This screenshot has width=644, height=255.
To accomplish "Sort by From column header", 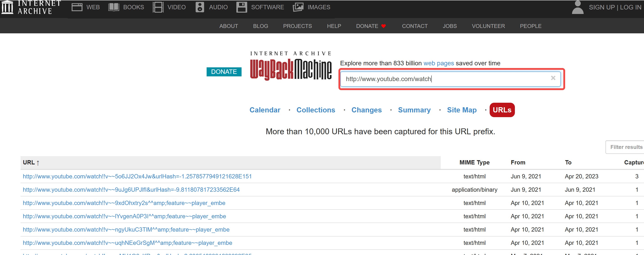I will 518,162.
